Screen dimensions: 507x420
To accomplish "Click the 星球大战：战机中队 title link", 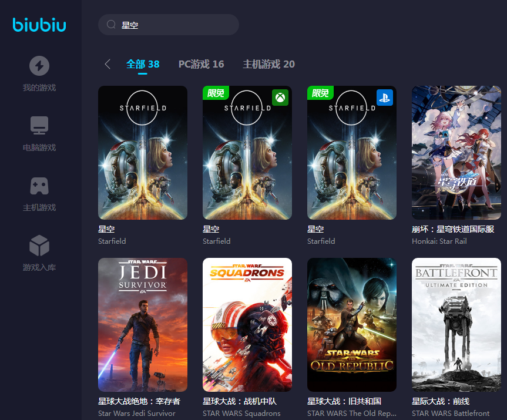I will 240,401.
